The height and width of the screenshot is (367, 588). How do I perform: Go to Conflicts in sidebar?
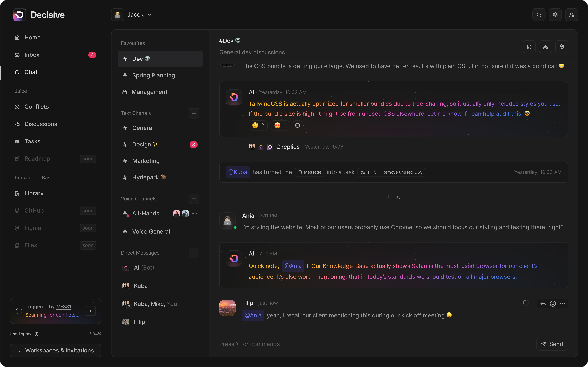pyautogui.click(x=36, y=107)
